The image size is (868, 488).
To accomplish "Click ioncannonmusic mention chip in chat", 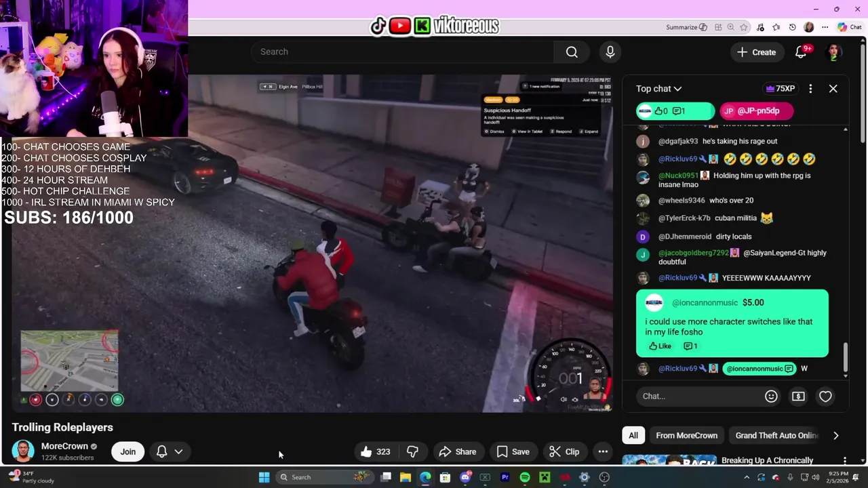I will (759, 369).
